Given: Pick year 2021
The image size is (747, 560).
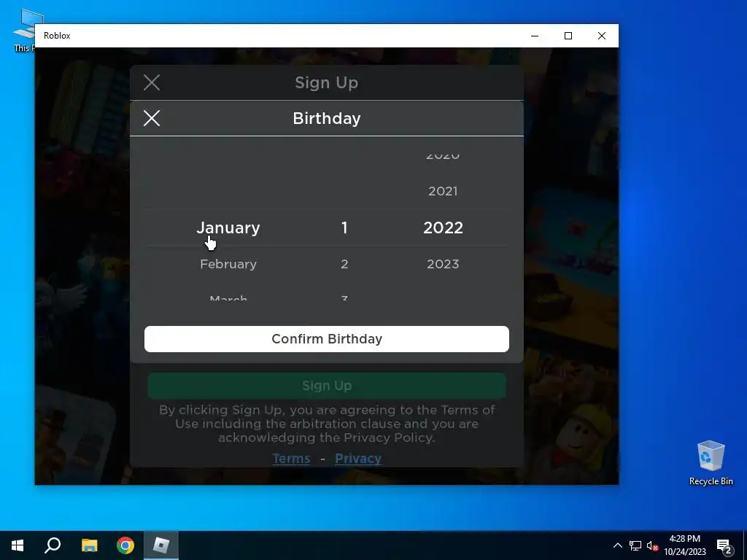Looking at the screenshot, I should (x=443, y=191).
